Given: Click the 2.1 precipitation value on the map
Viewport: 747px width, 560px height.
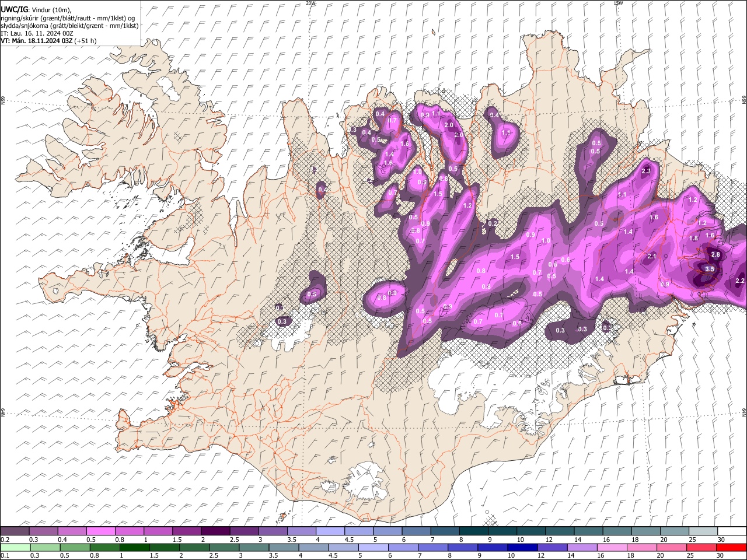Looking at the screenshot, I should point(652,257).
